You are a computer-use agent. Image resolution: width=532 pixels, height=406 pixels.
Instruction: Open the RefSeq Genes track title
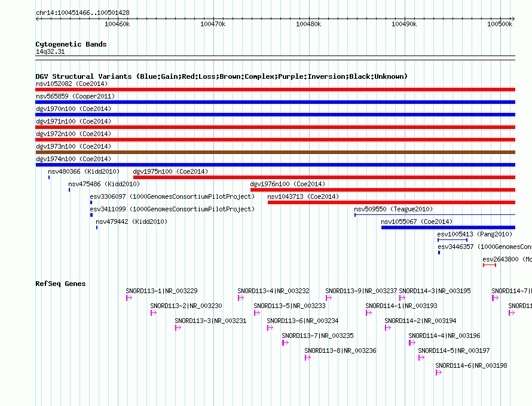60,284
